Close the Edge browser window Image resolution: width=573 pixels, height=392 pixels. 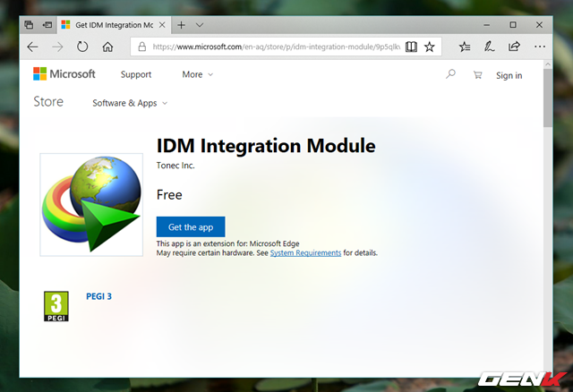(x=539, y=25)
